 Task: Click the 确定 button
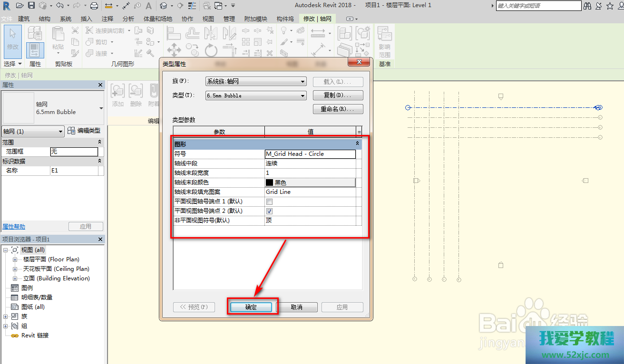coord(251,307)
